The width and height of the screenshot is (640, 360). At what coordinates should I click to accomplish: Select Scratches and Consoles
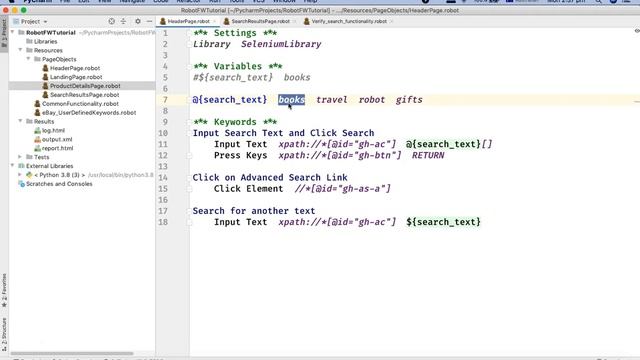tap(59, 184)
